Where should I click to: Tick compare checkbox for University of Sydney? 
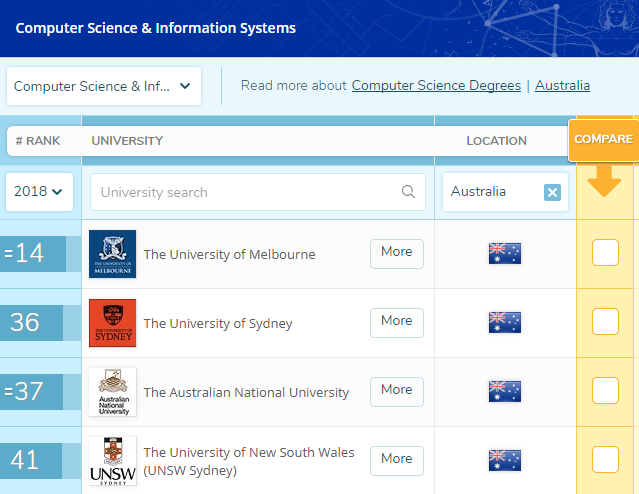pyautogui.click(x=605, y=322)
